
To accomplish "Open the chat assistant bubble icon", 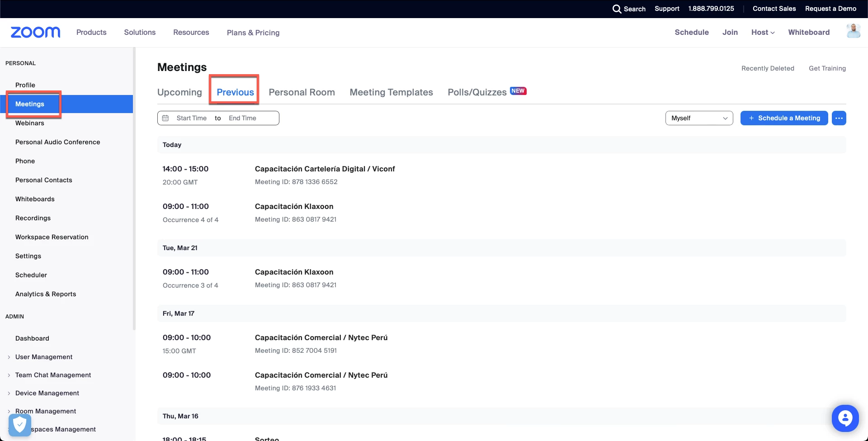I will [x=845, y=418].
